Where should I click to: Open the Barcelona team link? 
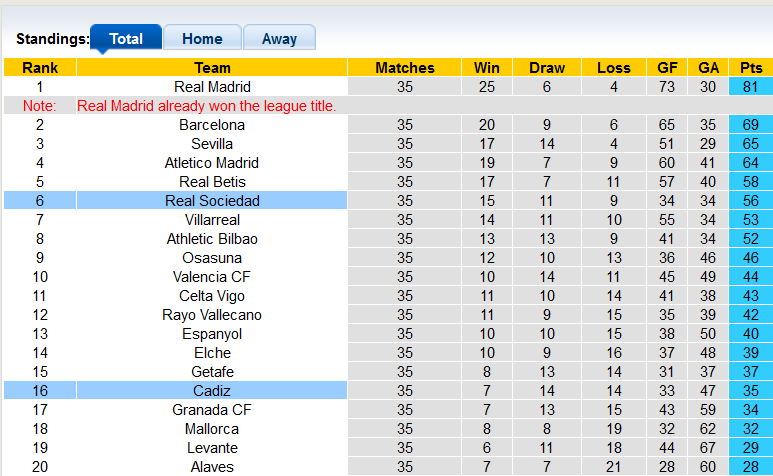tap(212, 125)
